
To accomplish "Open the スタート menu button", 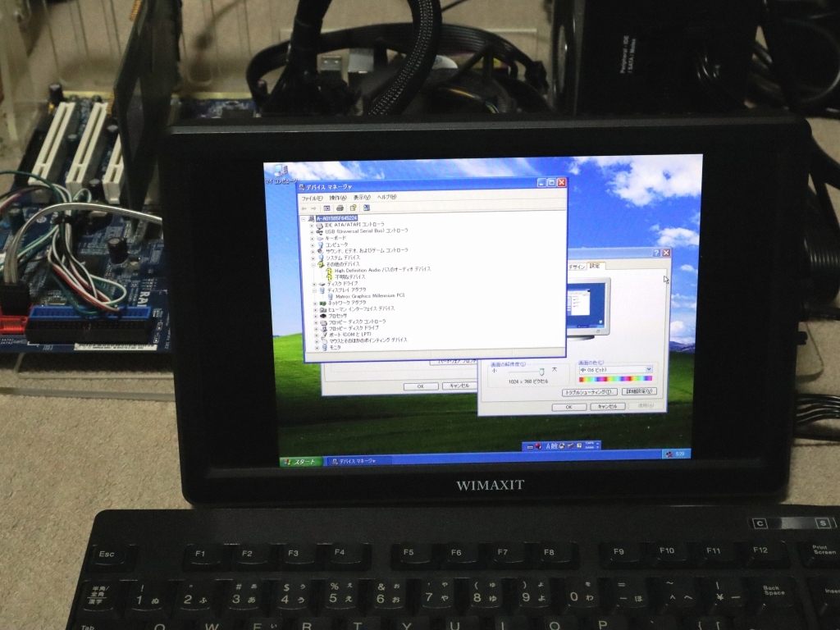I will tap(302, 462).
